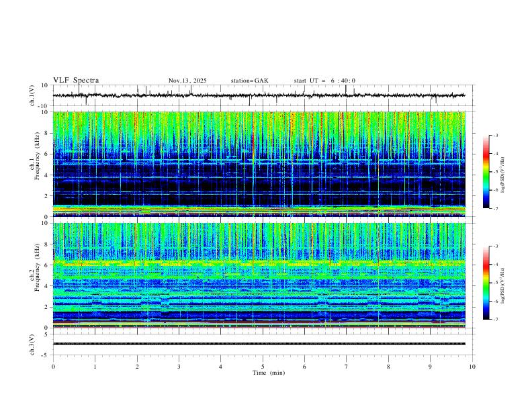
Task: Click the "-7" label on the upper color bar
Action: (x=496, y=209)
